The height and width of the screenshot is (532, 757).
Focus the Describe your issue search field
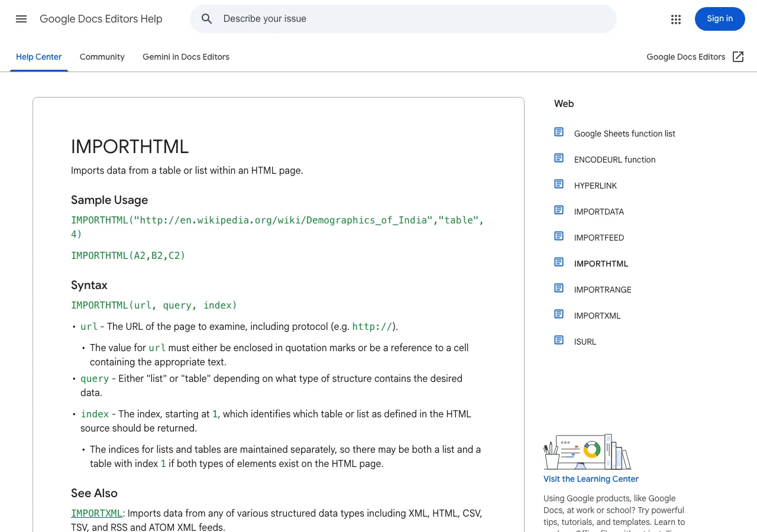403,19
